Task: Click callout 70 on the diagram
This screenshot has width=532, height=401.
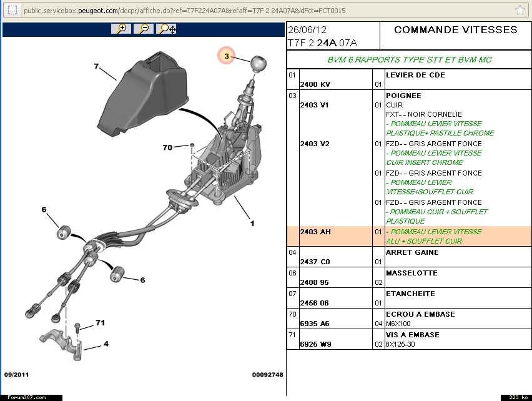Action: coord(167,147)
